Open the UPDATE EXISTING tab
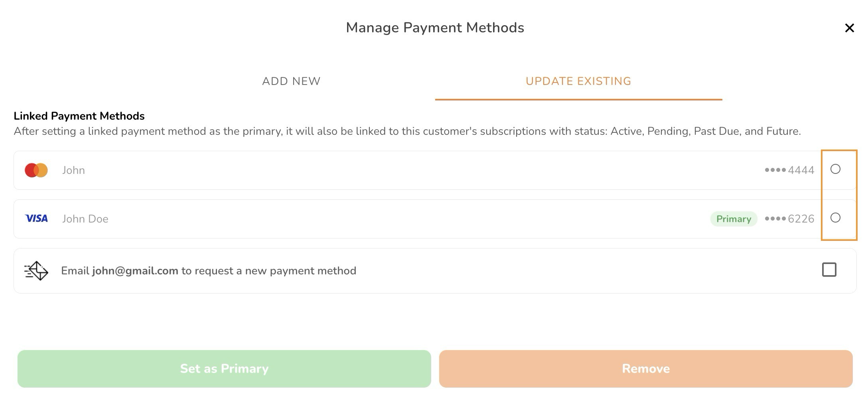This screenshot has width=868, height=398. 578,81
